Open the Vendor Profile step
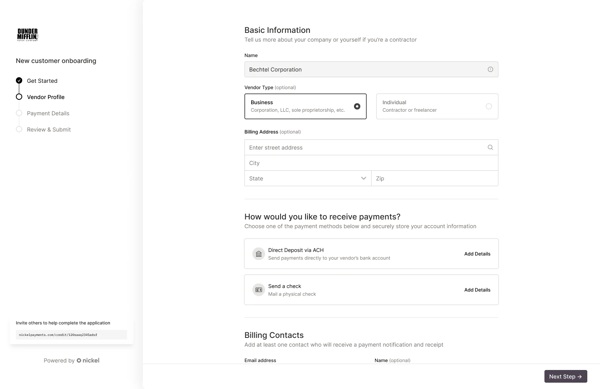600x389 pixels. pyautogui.click(x=46, y=97)
